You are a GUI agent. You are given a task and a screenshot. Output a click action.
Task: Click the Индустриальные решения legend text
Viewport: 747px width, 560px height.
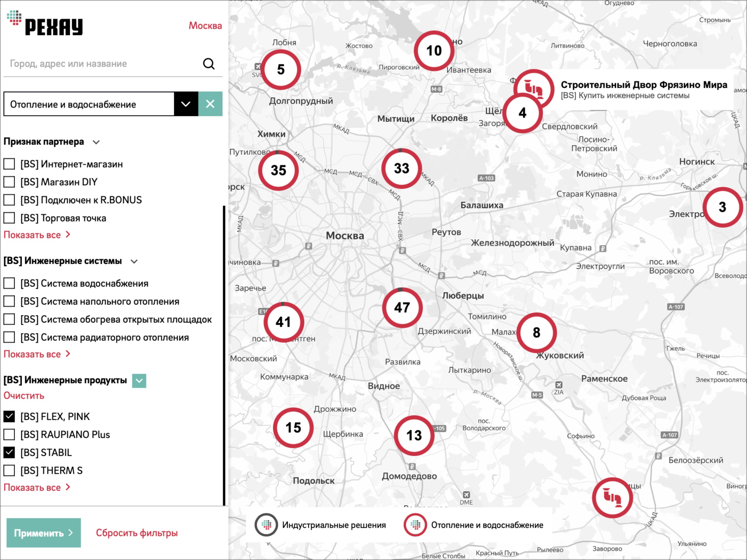(334, 525)
